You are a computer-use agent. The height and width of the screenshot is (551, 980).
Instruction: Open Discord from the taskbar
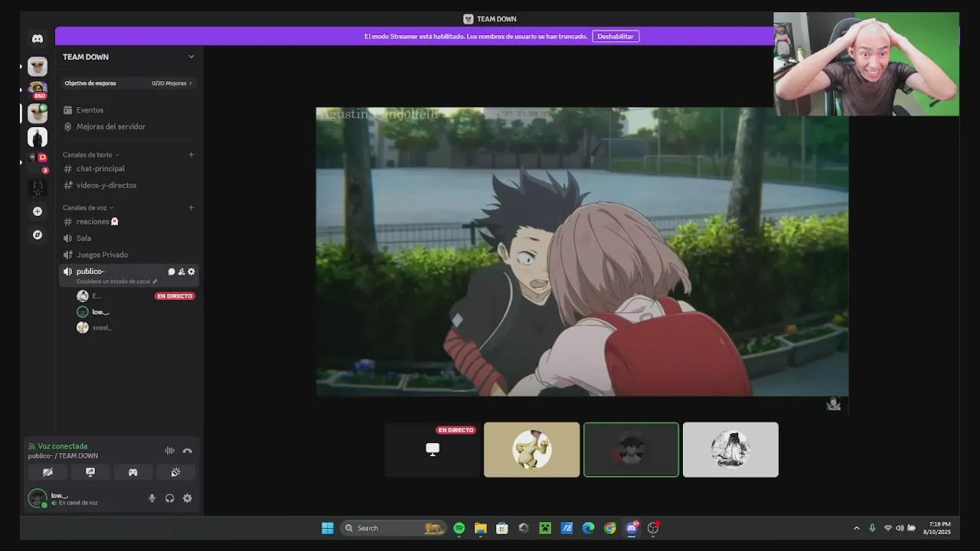[x=632, y=528]
